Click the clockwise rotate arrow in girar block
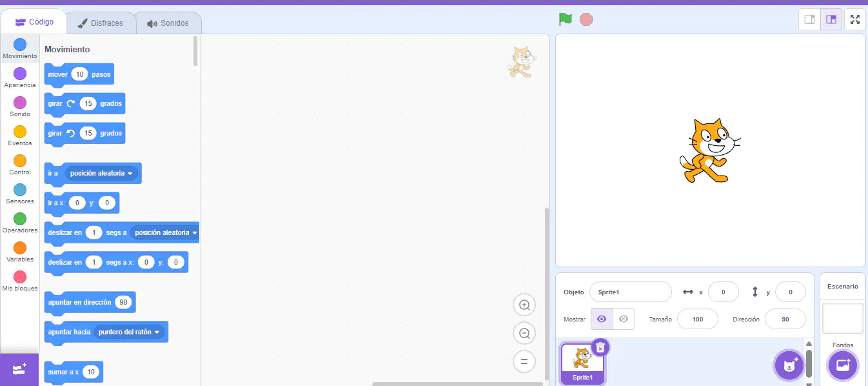The width and height of the screenshot is (868, 386). [71, 103]
